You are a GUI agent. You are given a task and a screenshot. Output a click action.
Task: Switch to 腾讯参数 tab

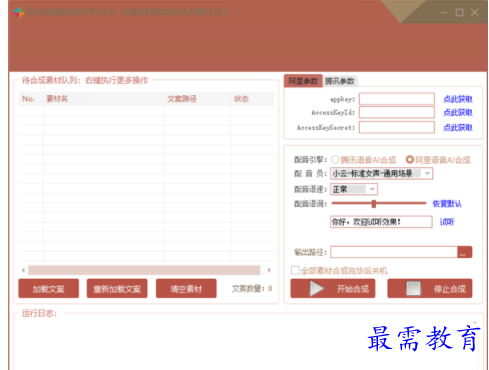[340, 81]
